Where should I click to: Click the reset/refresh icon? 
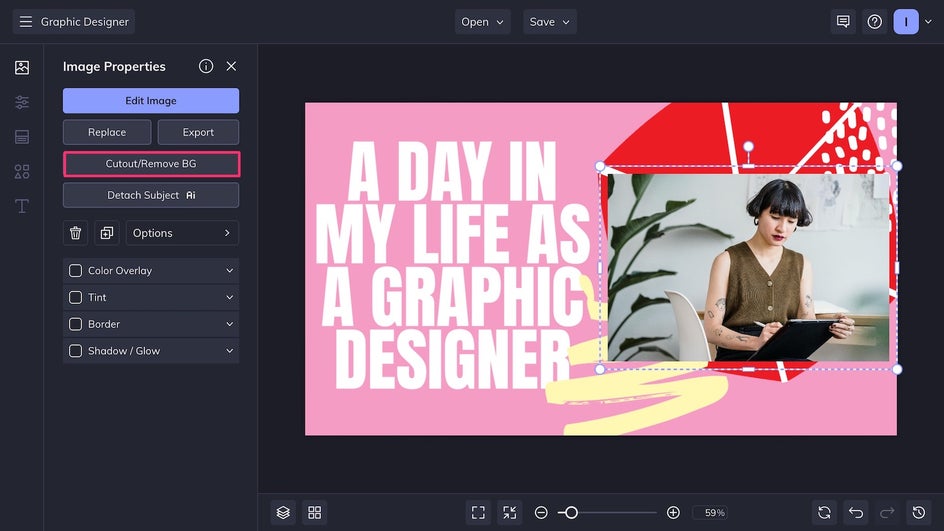(824, 512)
